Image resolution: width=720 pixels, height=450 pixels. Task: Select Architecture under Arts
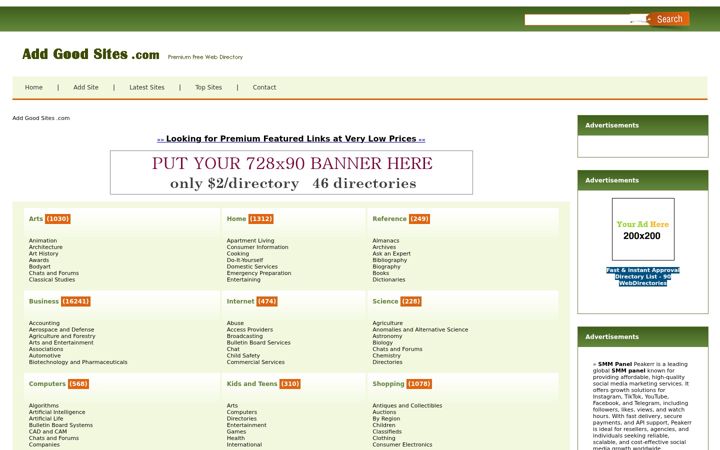click(45, 247)
